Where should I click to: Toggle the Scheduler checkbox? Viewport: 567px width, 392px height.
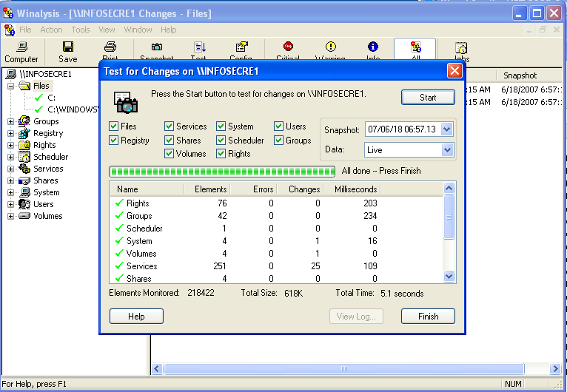tap(221, 141)
